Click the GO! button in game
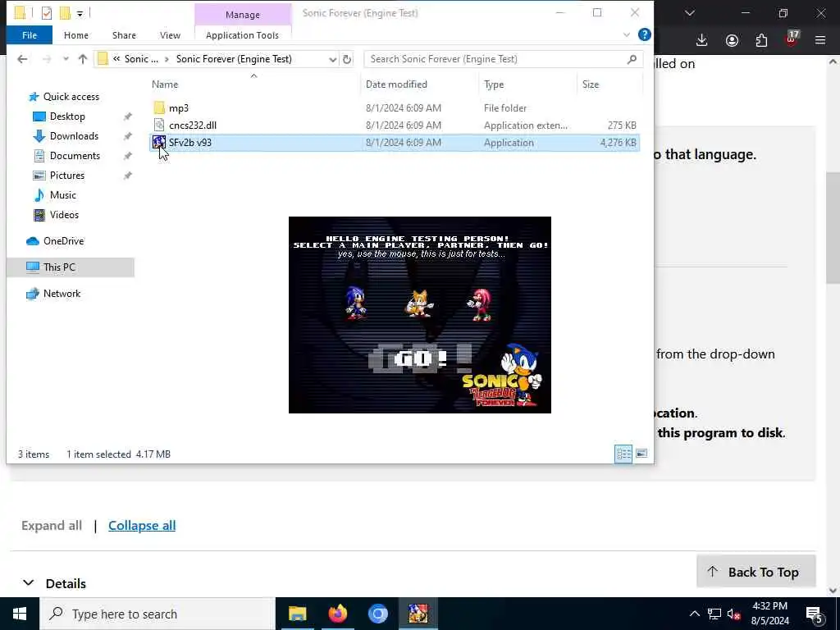840x630 pixels. 421,358
